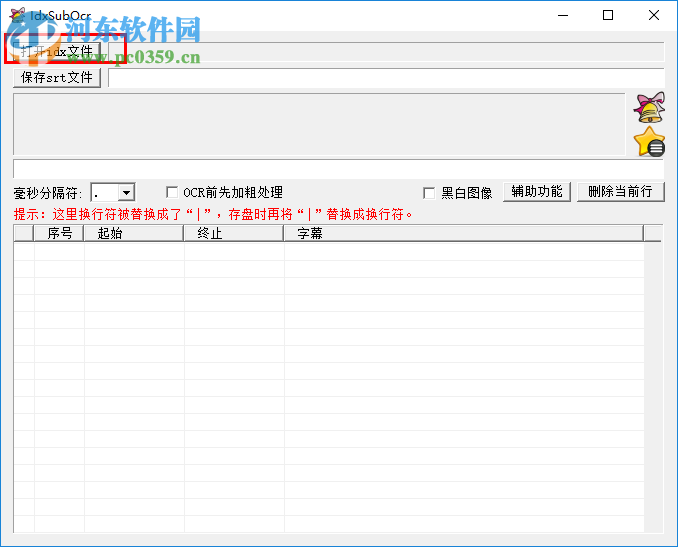Click the 终止 column header

[x=233, y=233]
